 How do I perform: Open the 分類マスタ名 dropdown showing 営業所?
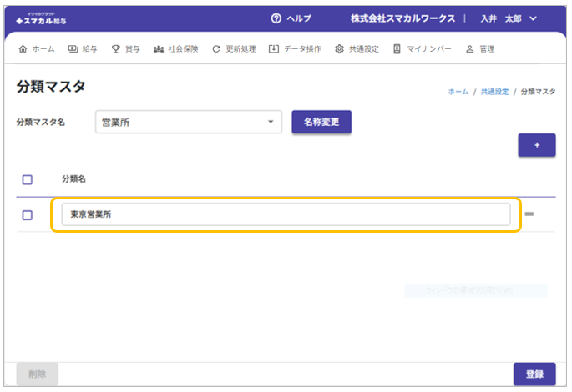[x=189, y=123]
